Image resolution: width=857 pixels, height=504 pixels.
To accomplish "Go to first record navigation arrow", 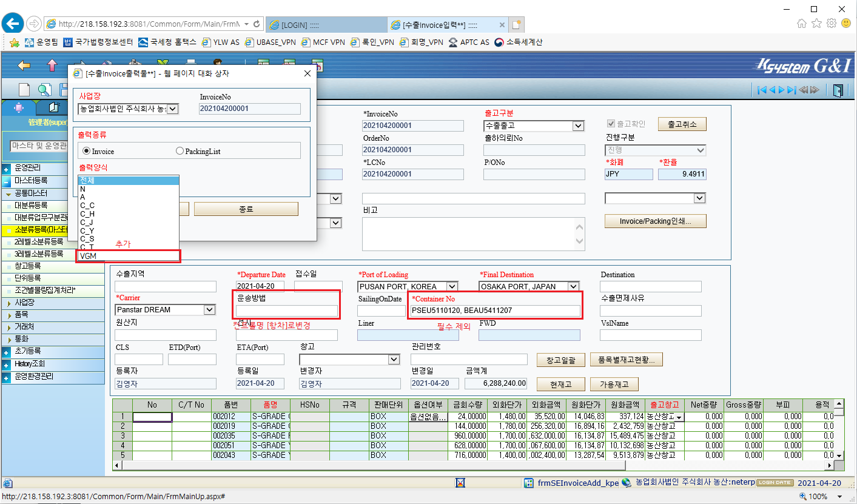I will 762,90.
